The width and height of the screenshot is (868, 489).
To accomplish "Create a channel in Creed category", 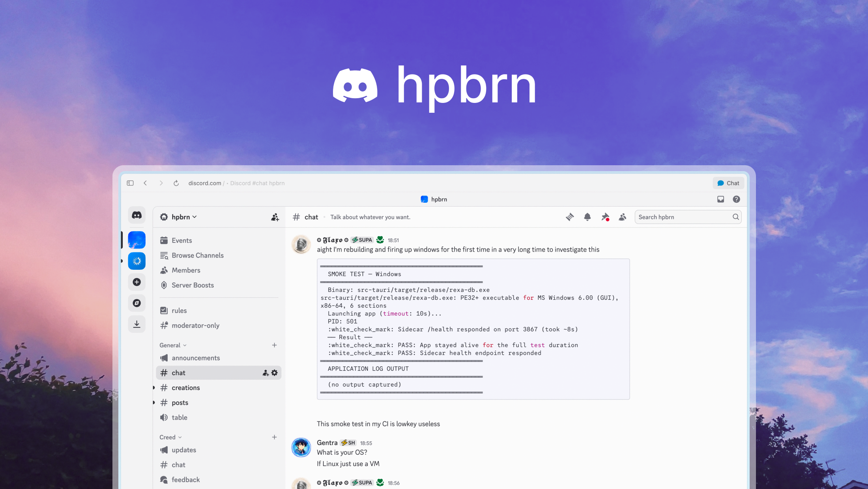I will (x=274, y=437).
